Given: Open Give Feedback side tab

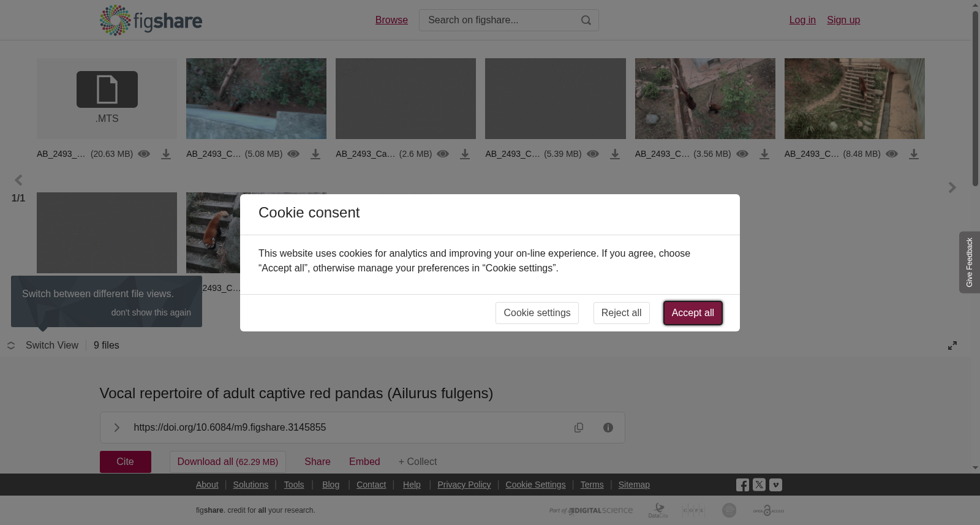Looking at the screenshot, I should (970, 262).
